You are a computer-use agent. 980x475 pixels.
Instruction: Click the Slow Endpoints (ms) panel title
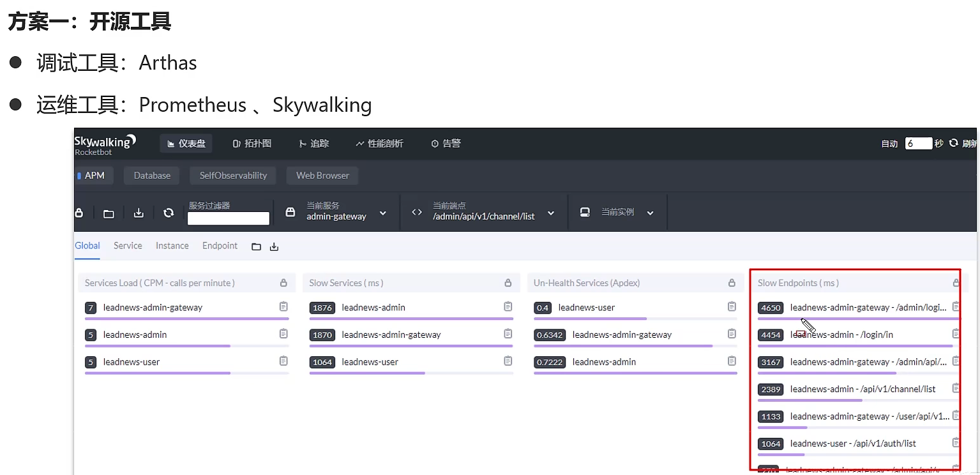point(798,283)
